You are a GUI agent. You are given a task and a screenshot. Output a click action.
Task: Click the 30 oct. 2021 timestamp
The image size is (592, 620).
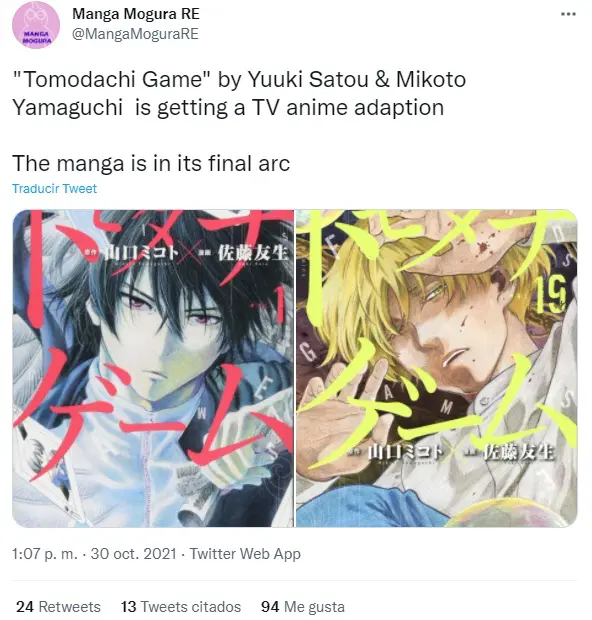[x=133, y=554]
